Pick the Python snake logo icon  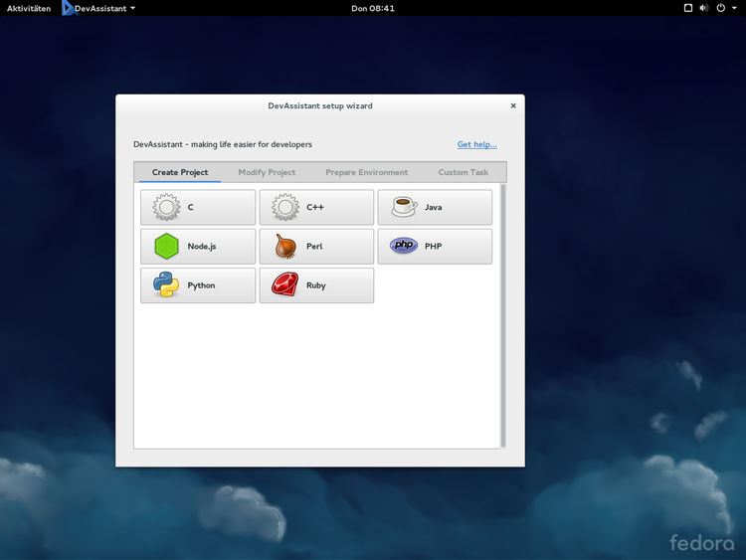point(166,285)
